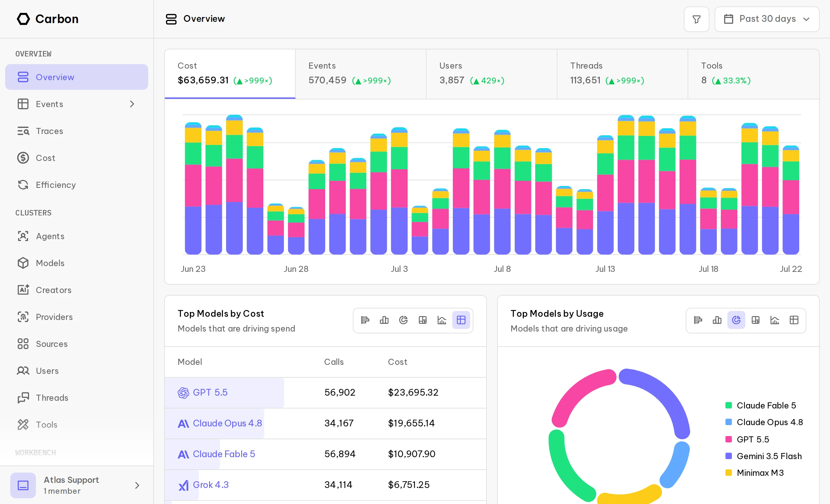
Task: Open the Past 30 days date range dropdown
Action: coord(767,19)
